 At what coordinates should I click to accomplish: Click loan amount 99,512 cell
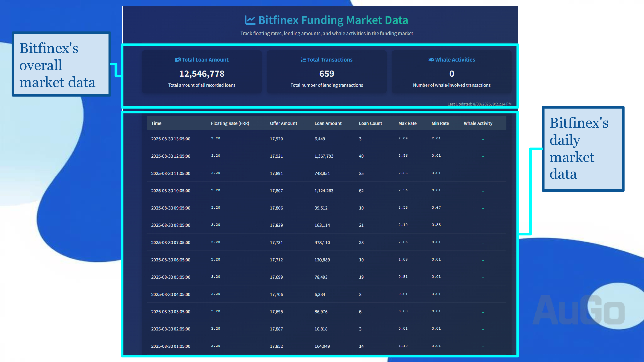[x=321, y=208]
